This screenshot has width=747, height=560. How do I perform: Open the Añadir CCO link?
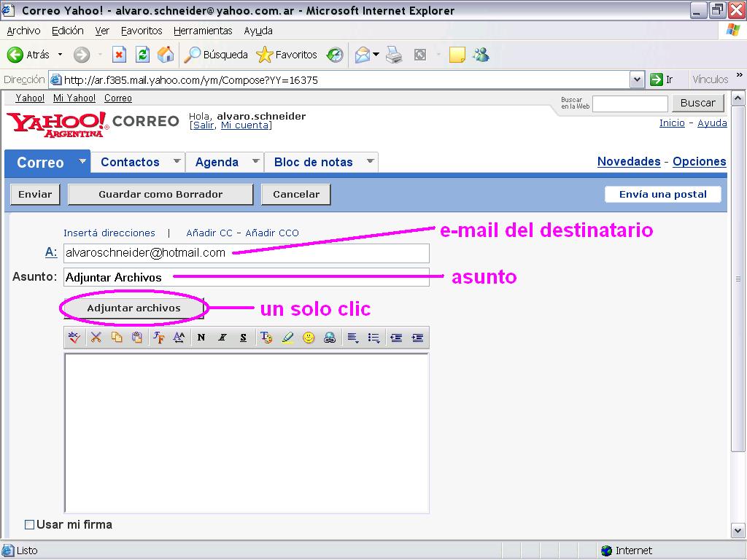(272, 233)
